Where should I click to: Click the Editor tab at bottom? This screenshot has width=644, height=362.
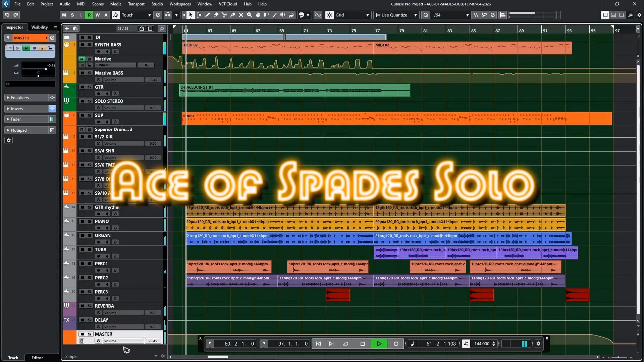click(x=37, y=358)
